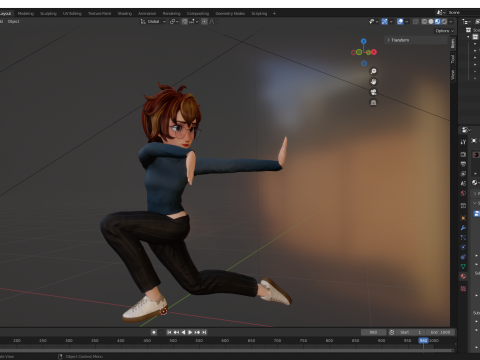Click the Scene name field
480x360 pixels.
(463, 12)
